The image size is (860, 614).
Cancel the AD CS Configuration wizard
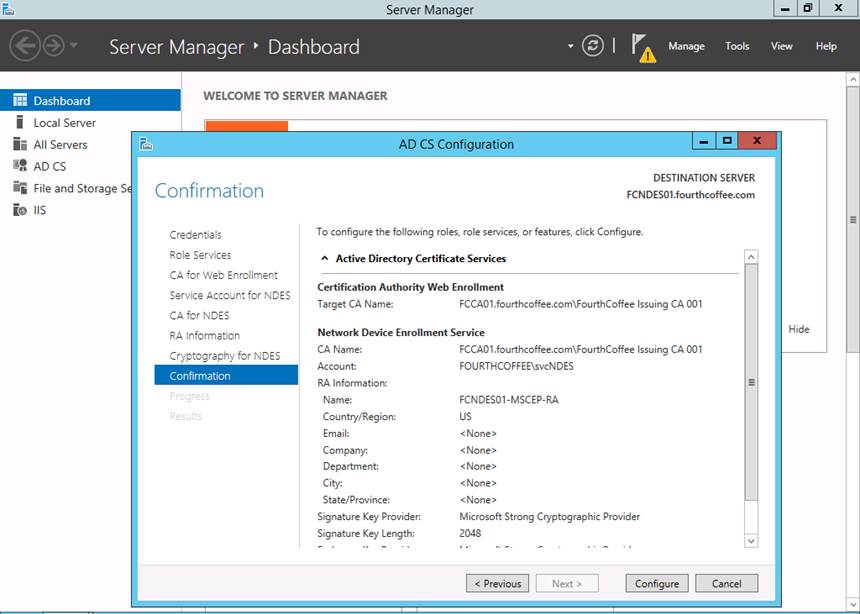(x=726, y=583)
